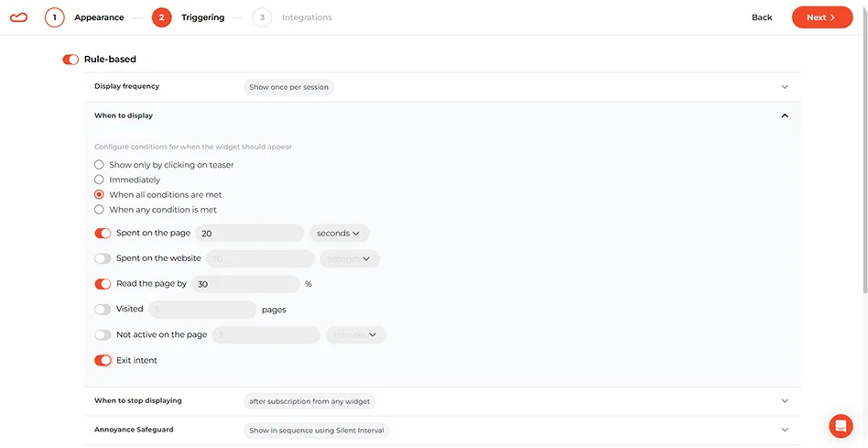Click the step 1 circle icon
This screenshot has width=868, height=448.
(55, 17)
